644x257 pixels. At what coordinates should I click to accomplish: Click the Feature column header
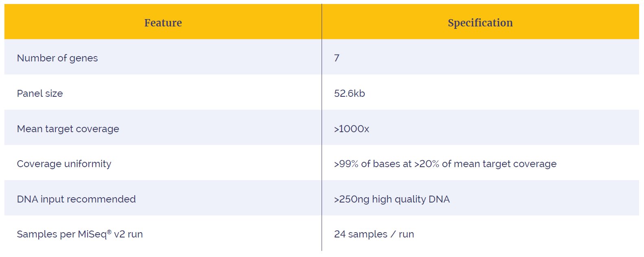(x=163, y=23)
